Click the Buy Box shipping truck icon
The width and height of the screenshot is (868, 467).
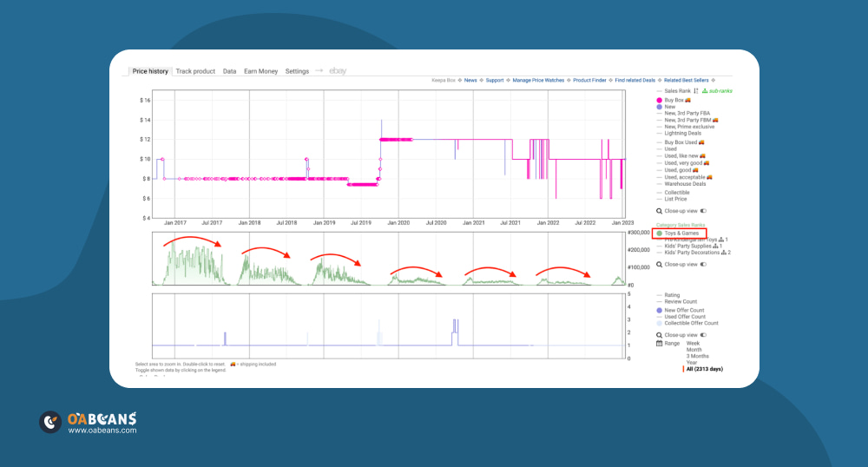pyautogui.click(x=688, y=100)
